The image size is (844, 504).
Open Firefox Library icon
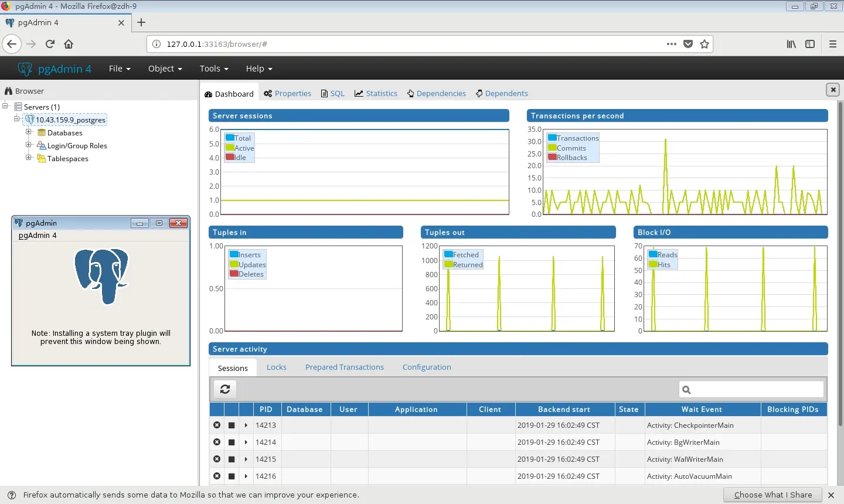[x=791, y=44]
